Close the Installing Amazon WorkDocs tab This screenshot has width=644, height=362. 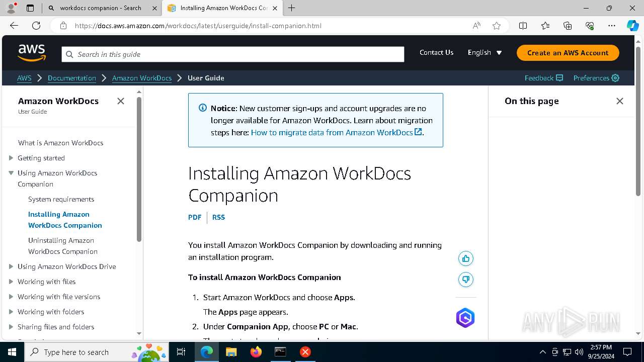[x=275, y=8]
